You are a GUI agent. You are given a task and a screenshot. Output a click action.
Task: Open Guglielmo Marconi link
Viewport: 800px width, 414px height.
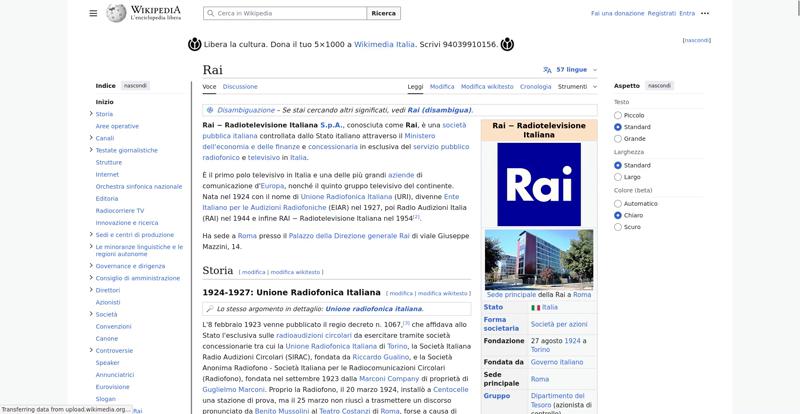pos(234,389)
